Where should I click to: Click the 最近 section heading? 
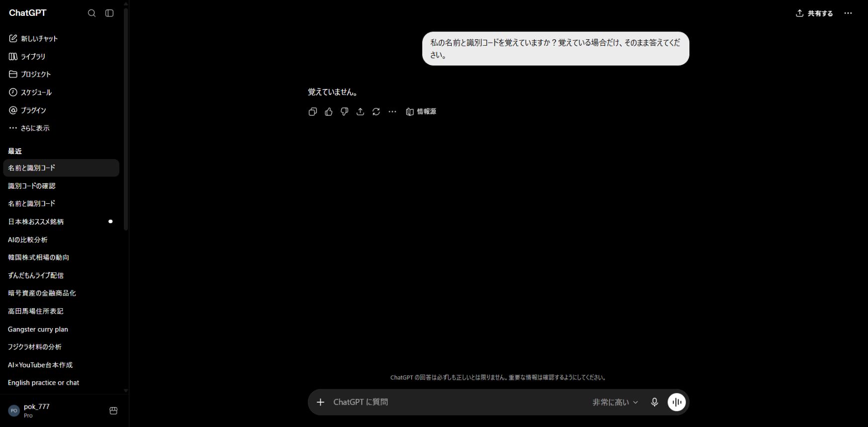15,151
